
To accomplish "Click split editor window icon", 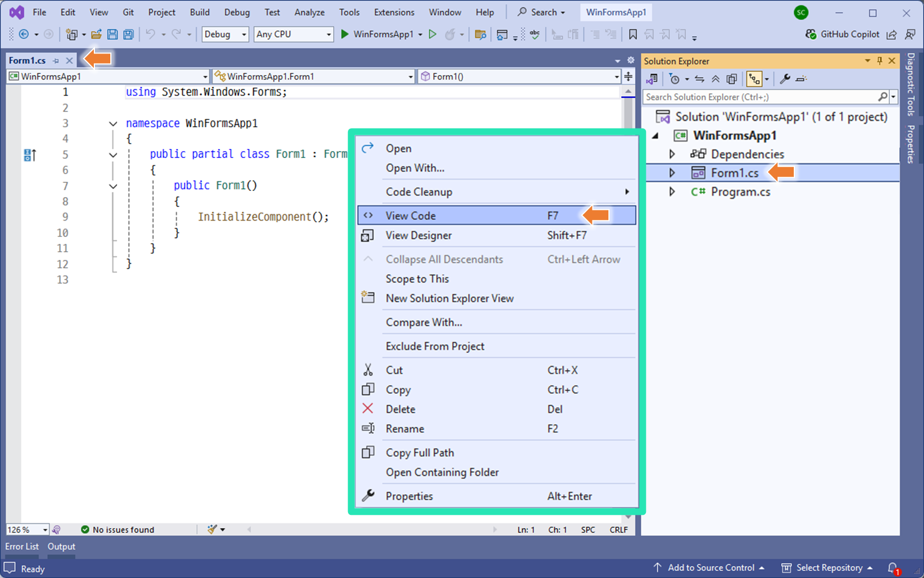I will coord(628,76).
